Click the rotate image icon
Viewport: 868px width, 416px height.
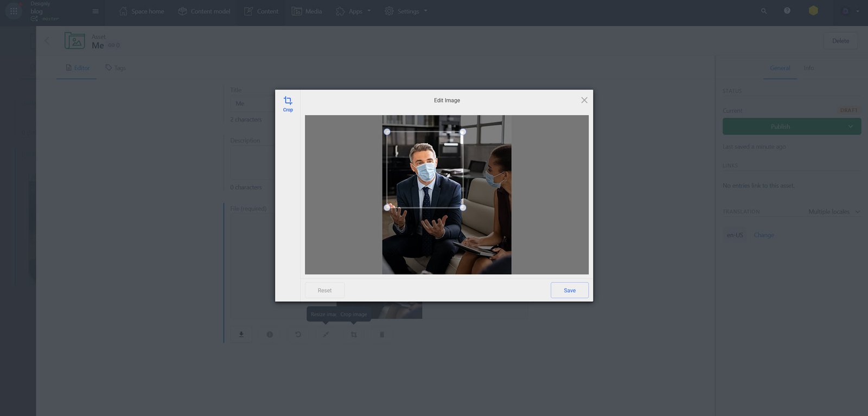tap(298, 335)
